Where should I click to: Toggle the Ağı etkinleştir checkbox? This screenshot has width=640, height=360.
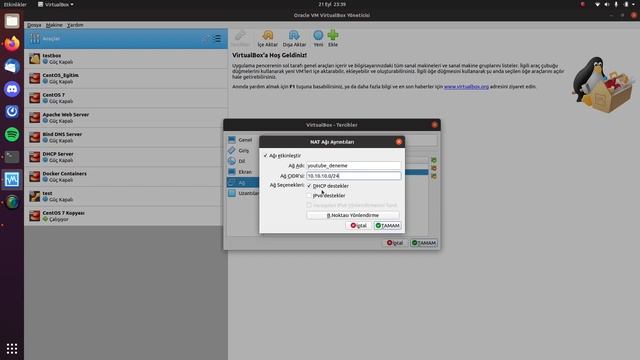click(265, 156)
